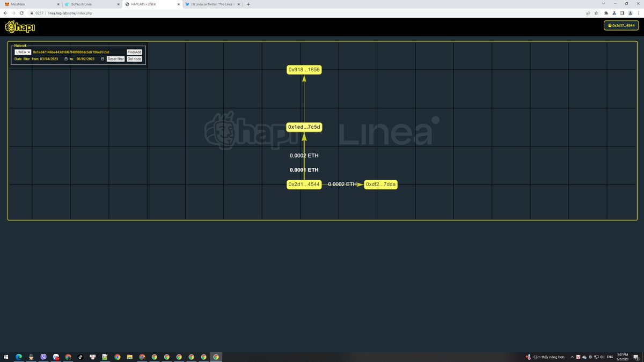Click the active Chrome window in the taskbar
644x362 pixels.
pyautogui.click(x=216, y=357)
